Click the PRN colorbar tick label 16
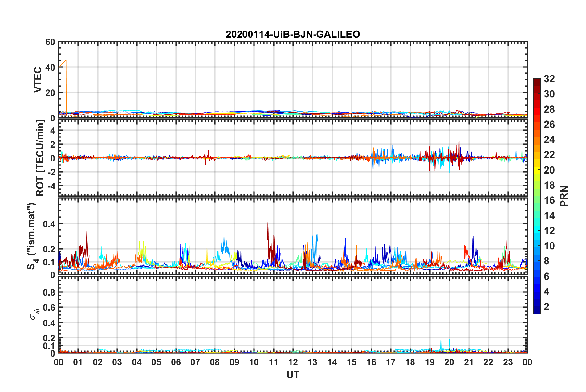 click(x=549, y=200)
